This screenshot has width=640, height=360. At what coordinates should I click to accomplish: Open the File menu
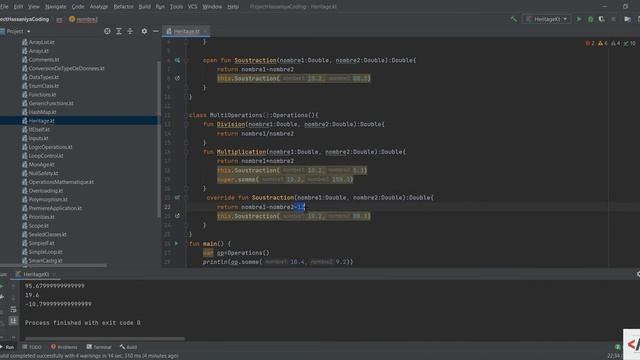coord(4,7)
